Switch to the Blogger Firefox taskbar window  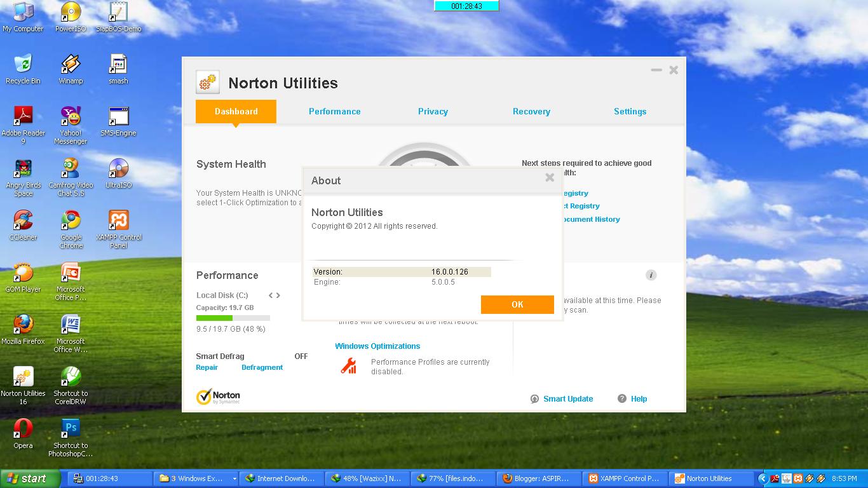[539, 478]
